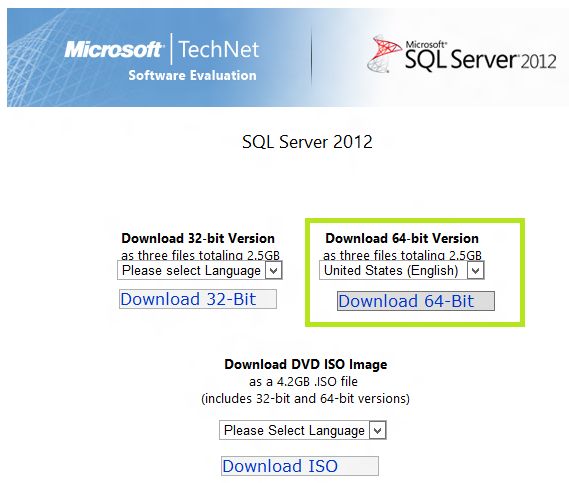Click the Download 64-Bit button
569x483 pixels.
pos(416,301)
